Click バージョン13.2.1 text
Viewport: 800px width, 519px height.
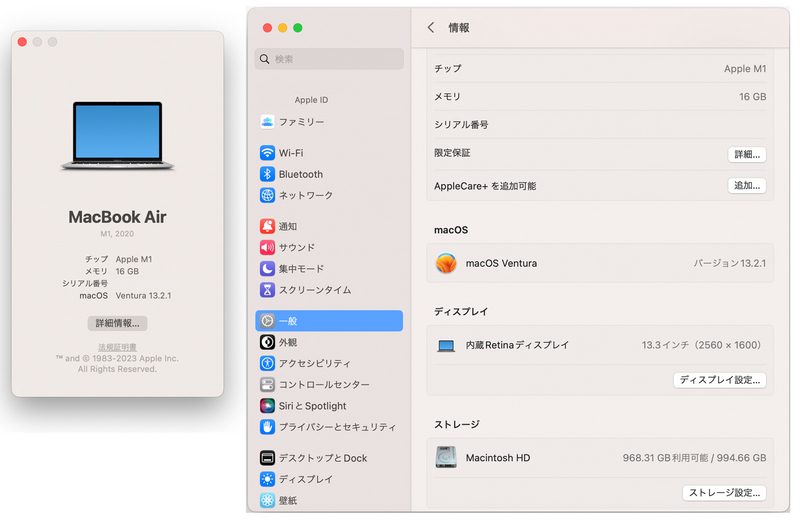tap(730, 263)
